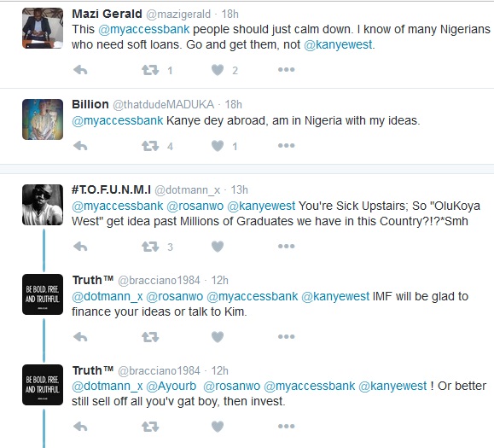Open @rosanwo mention in #T.O.F.U.N.M.I's tweet
The width and height of the screenshot is (494, 448).
coord(195,206)
